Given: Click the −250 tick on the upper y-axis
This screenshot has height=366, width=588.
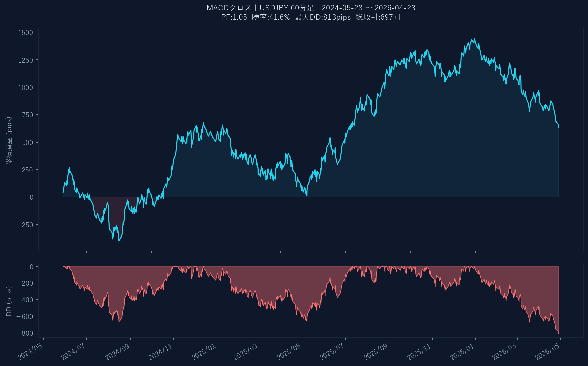Looking at the screenshot, I should click(25, 225).
